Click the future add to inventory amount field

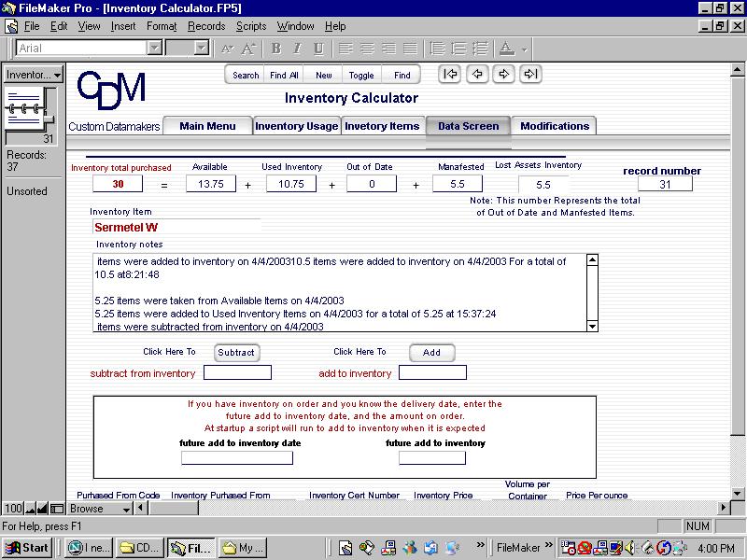(x=432, y=457)
